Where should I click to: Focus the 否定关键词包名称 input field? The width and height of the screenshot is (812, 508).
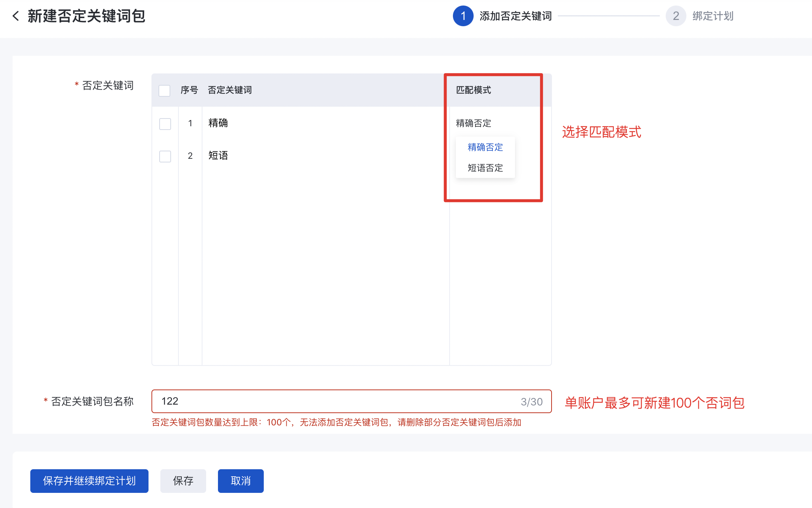332,401
